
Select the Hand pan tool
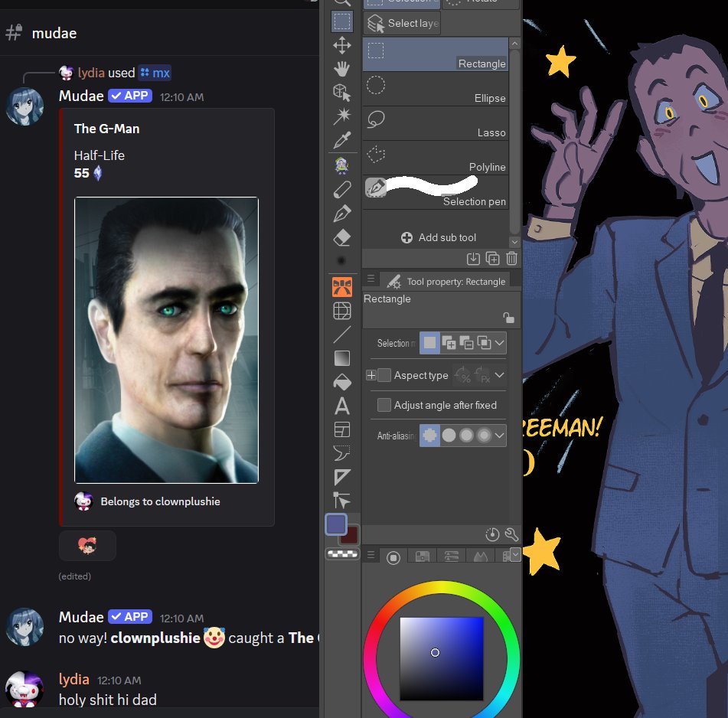click(x=342, y=69)
